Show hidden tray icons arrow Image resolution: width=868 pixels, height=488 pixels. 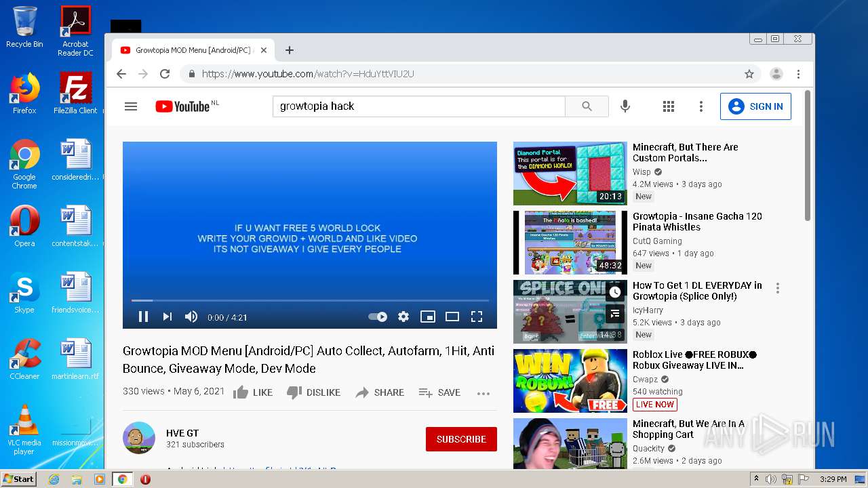click(756, 479)
